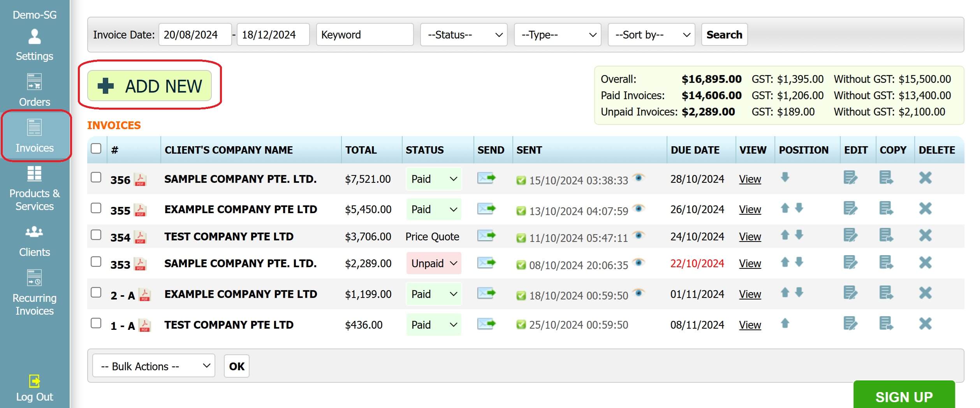The width and height of the screenshot is (980, 408).
Task: Open the --Sort by-- dropdown
Action: pyautogui.click(x=651, y=35)
